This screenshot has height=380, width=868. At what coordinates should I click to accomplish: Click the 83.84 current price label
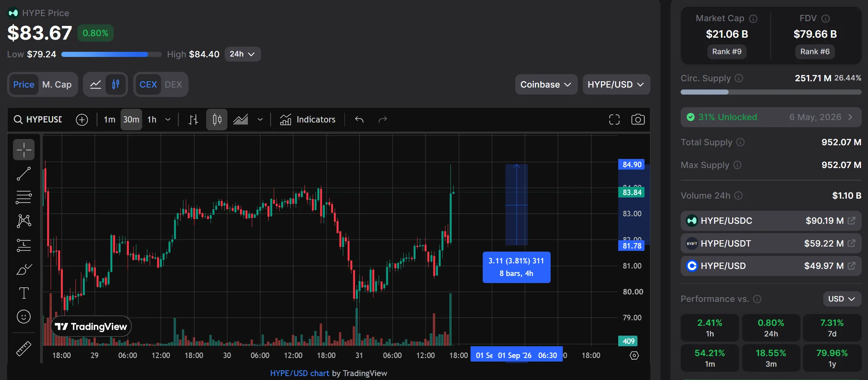tap(632, 192)
